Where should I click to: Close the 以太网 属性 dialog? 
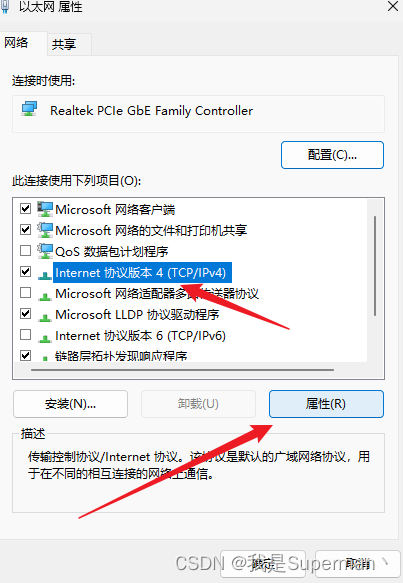click(393, 6)
